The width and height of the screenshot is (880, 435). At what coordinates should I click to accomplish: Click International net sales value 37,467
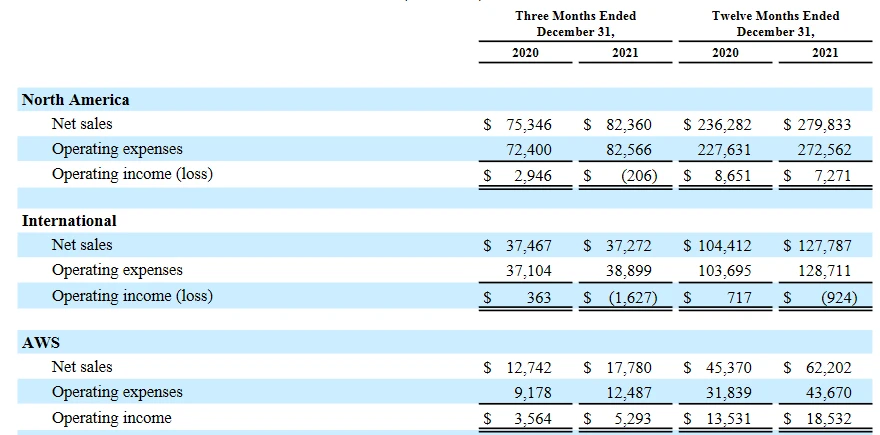click(x=530, y=246)
